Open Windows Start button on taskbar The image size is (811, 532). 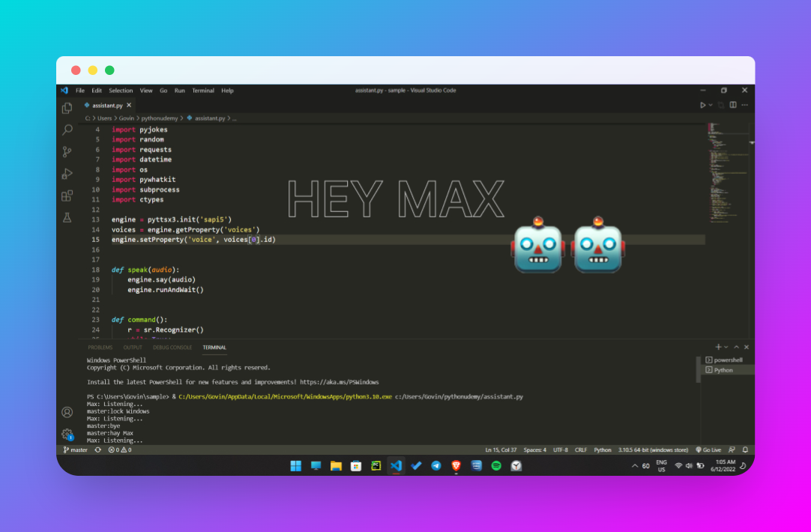[x=296, y=466]
